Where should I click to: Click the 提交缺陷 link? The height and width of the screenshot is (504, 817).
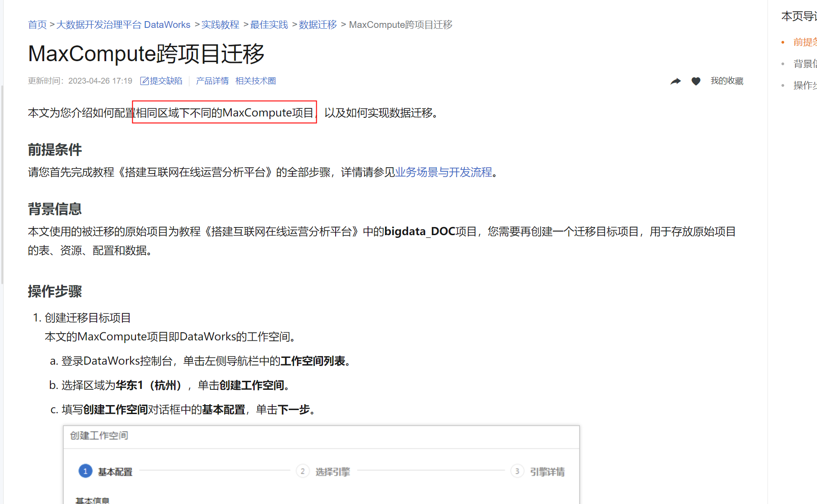(x=166, y=81)
